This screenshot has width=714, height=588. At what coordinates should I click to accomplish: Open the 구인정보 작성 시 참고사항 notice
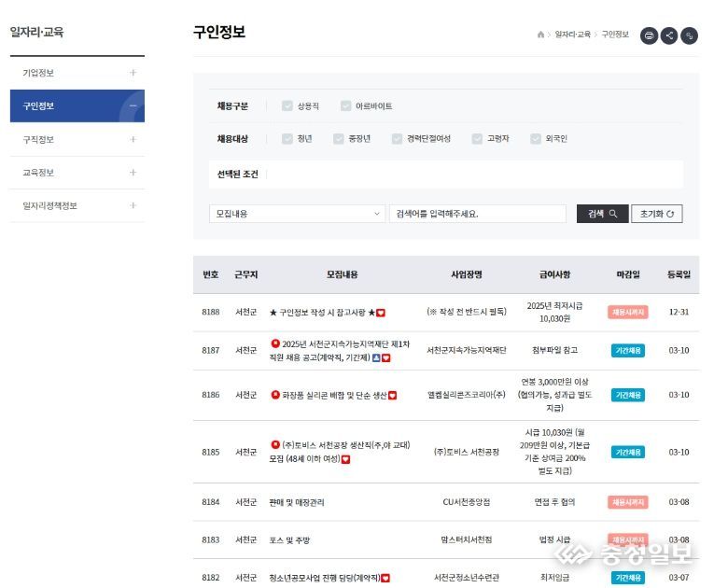[322, 313]
